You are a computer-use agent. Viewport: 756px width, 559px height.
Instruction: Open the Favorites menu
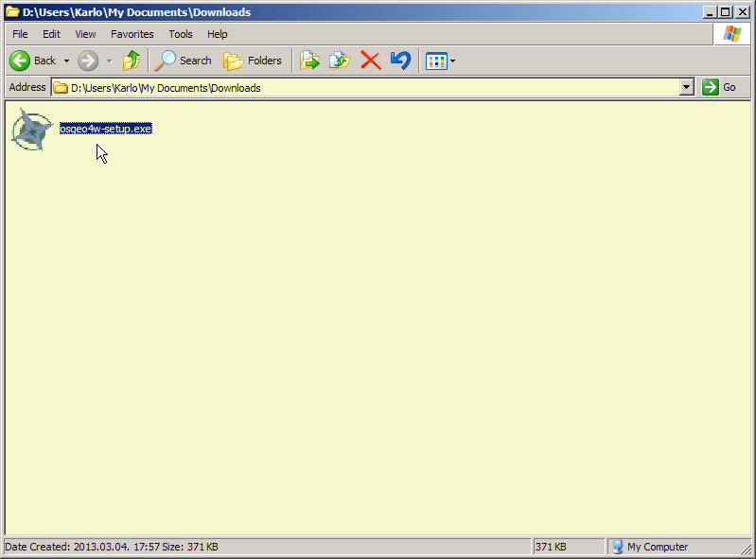click(x=132, y=34)
